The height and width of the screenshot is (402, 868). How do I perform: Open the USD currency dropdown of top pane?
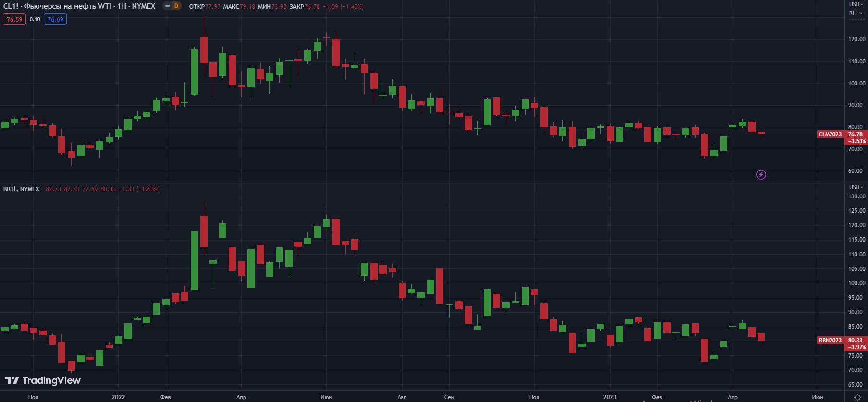tap(856, 4)
